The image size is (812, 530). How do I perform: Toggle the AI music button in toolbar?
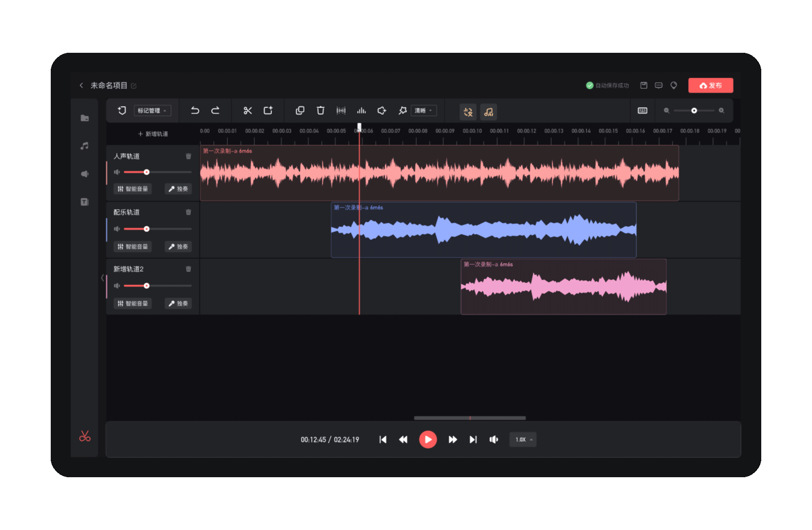488,112
